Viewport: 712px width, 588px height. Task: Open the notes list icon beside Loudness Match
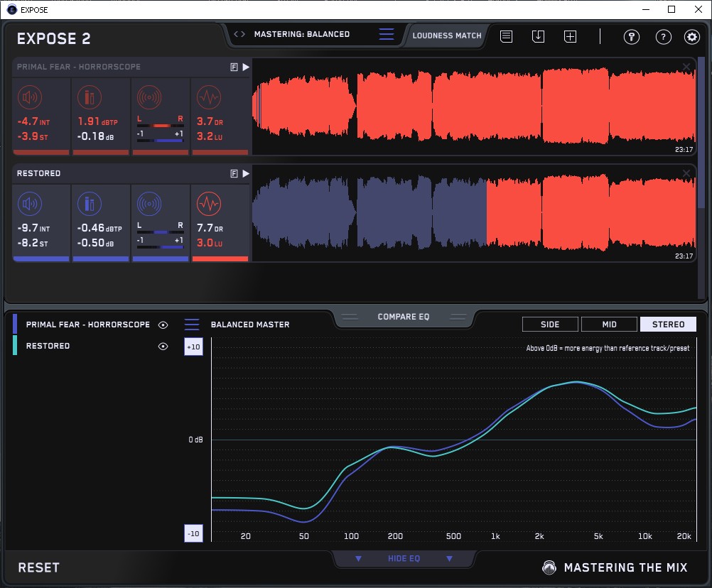[x=506, y=36]
